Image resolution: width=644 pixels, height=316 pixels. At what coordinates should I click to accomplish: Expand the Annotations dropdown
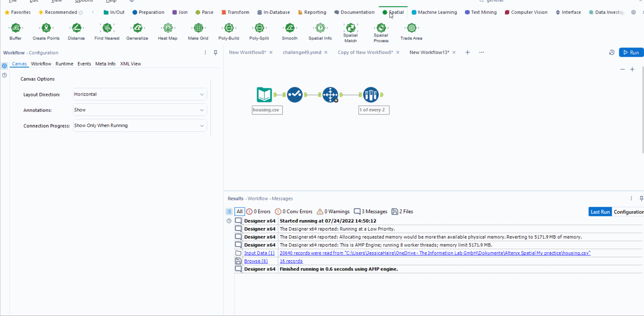click(140, 110)
